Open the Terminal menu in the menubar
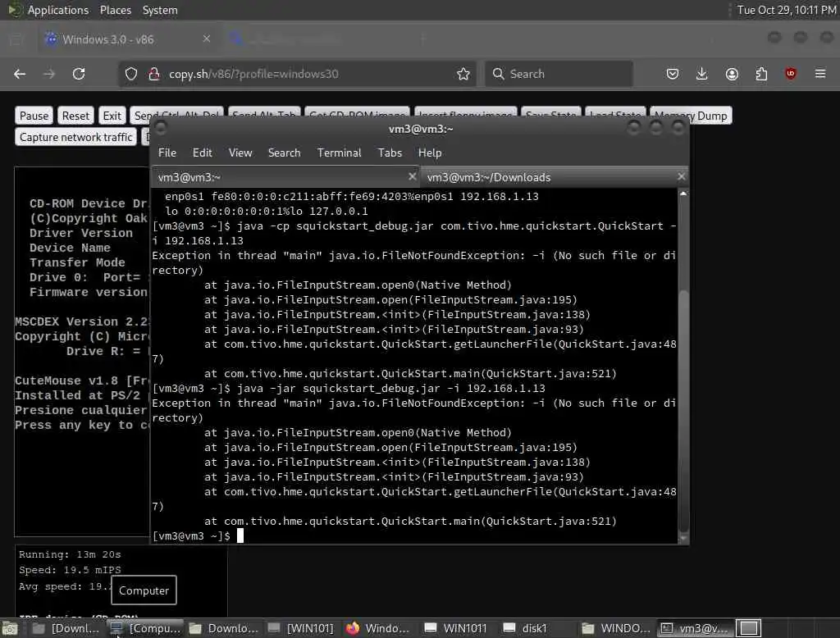 pos(339,153)
